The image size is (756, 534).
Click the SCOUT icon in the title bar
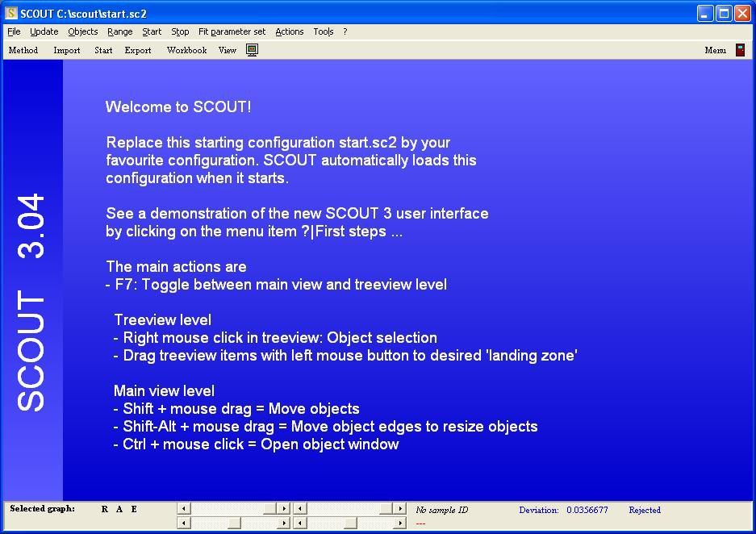11,14
